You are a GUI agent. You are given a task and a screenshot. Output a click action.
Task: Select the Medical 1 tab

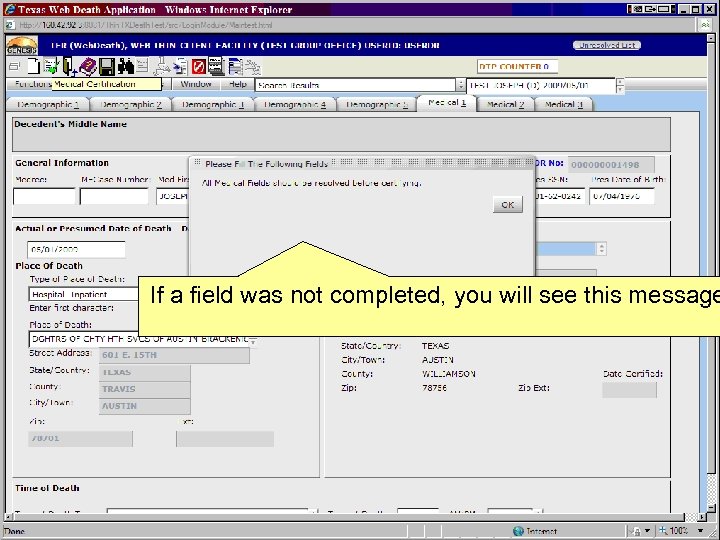pos(447,103)
